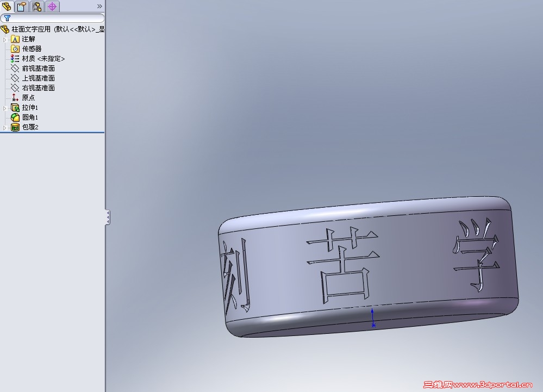
Task: Select the root part icon 柱面文字应用
Action: coord(5,29)
